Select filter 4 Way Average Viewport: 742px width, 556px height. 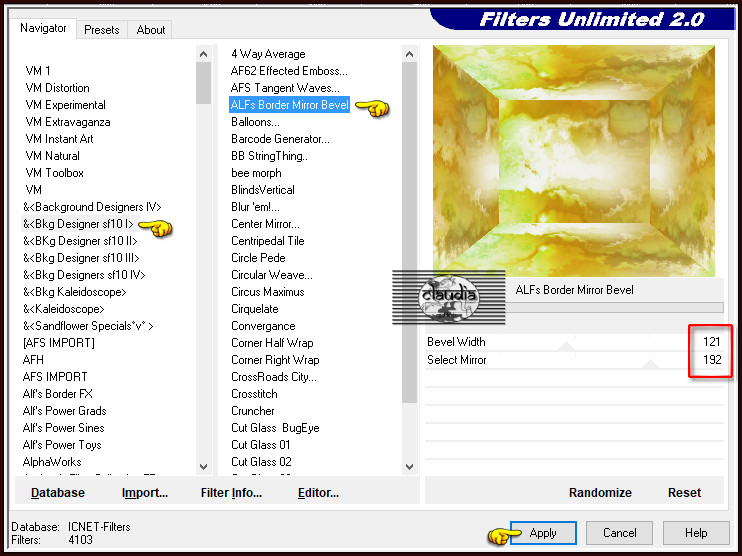click(268, 54)
